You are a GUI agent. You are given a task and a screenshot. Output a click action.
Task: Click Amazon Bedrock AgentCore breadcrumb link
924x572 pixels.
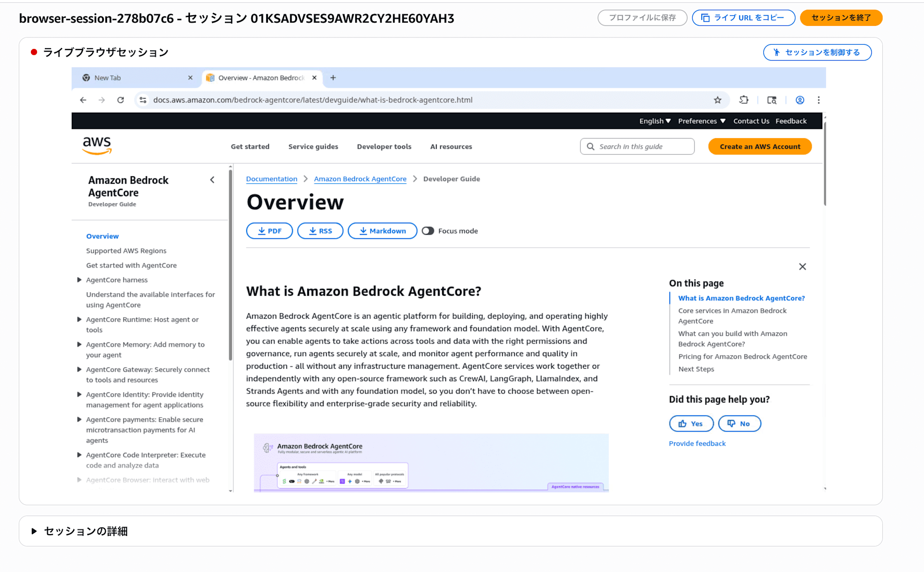click(x=360, y=179)
